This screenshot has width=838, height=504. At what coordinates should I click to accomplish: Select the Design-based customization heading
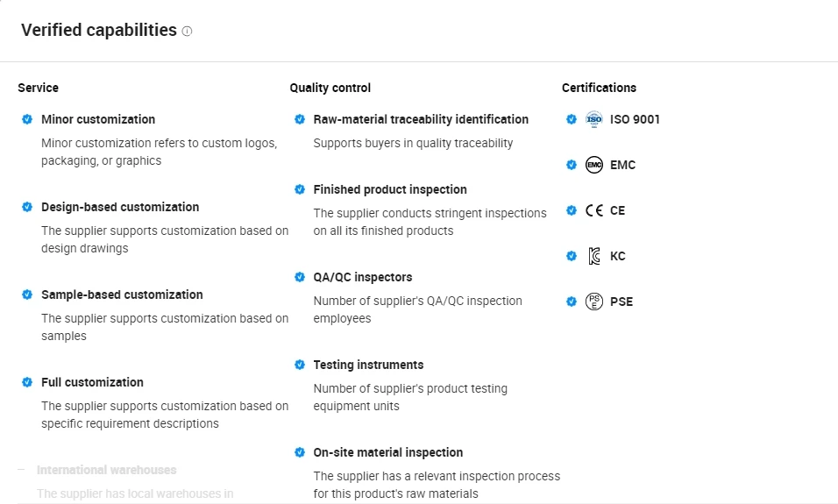[x=120, y=207]
